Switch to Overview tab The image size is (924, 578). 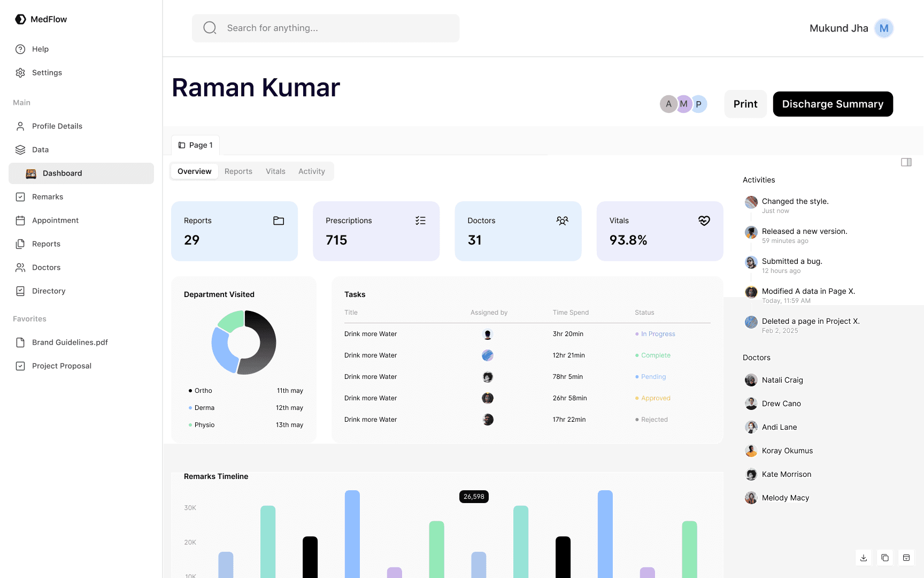[195, 171]
